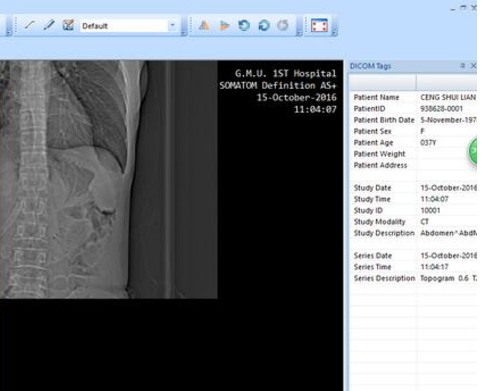
Task: Flip the image horizontally
Action: click(x=204, y=25)
